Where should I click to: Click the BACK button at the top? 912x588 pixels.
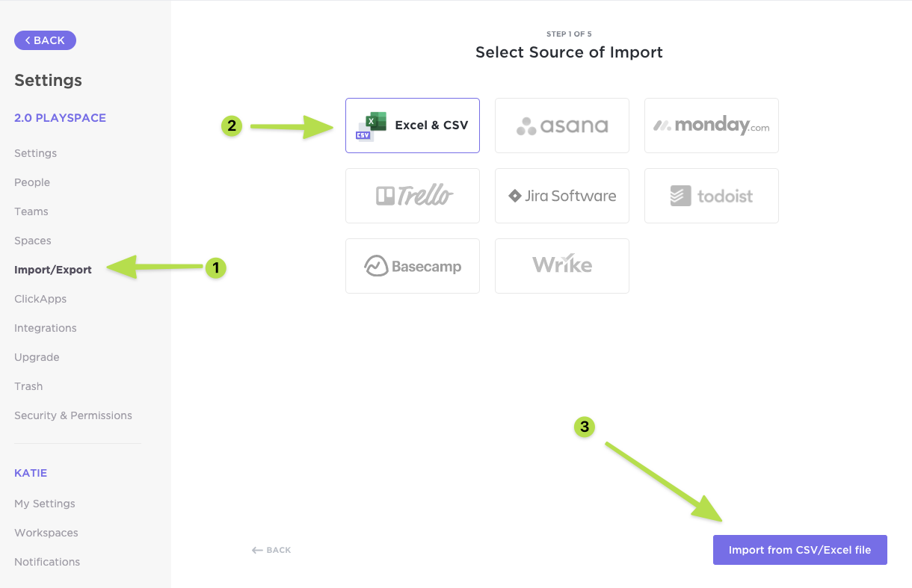point(45,40)
